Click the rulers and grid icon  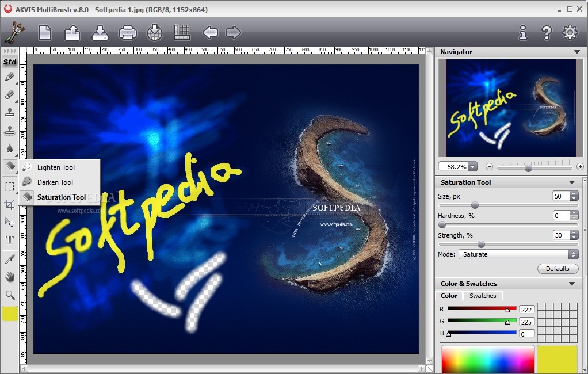click(182, 32)
